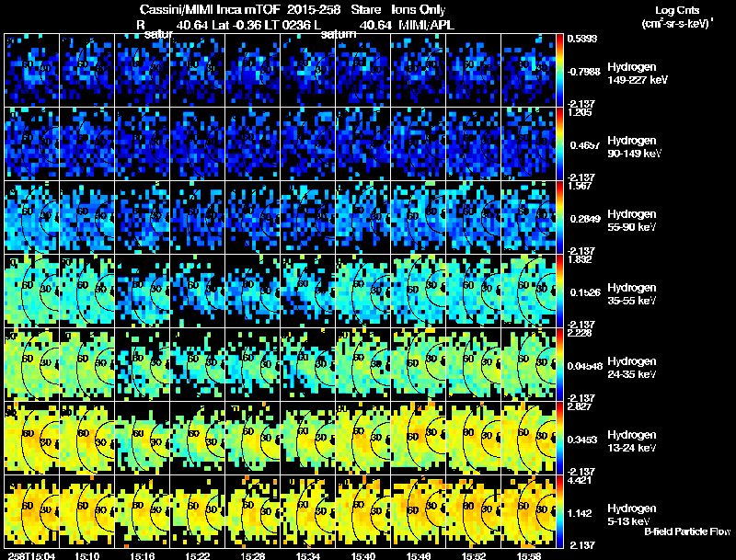
Task: Open the 90-149 keV image panel at 15:28
Action: pos(252,144)
